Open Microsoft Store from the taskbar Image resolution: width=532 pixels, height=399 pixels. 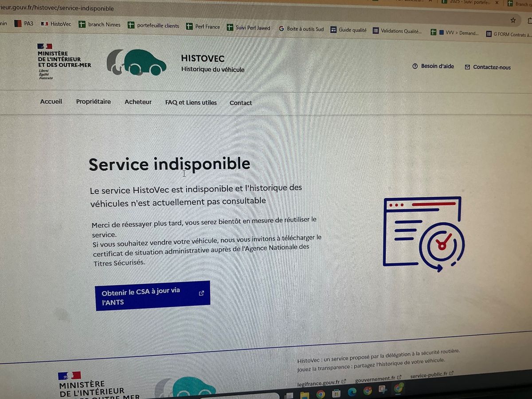[x=336, y=393]
